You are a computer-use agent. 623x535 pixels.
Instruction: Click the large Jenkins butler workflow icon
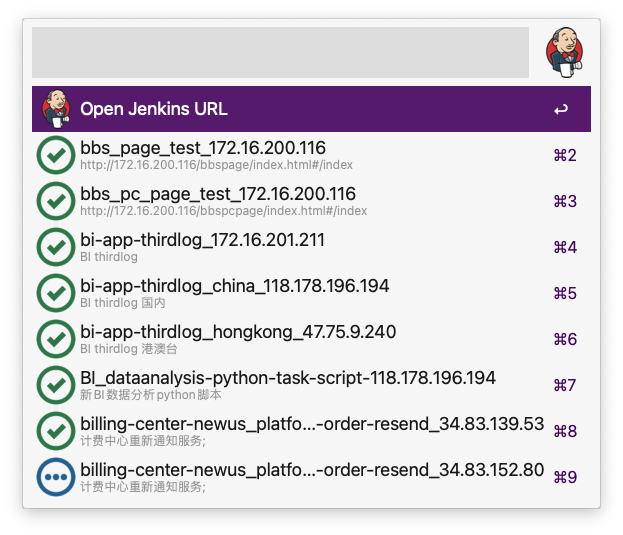point(565,52)
